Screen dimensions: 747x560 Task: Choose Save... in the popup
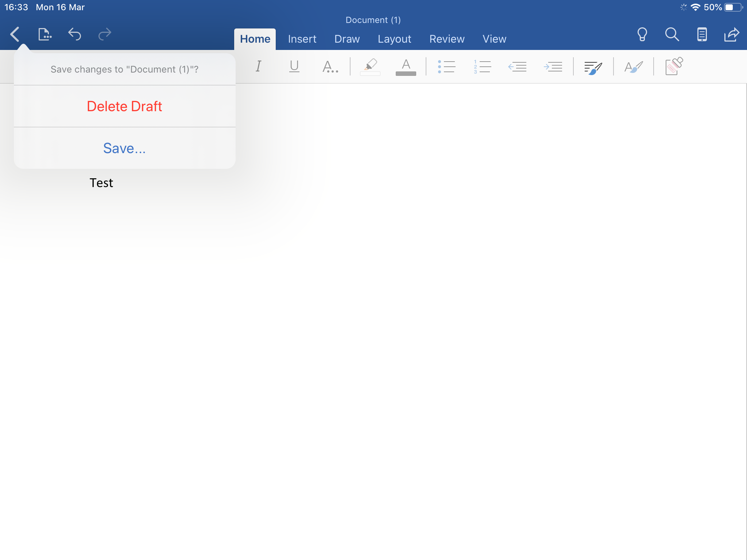pos(124,148)
